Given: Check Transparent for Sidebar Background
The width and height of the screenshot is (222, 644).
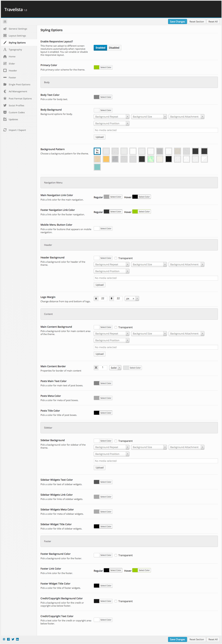Looking at the screenshot, I should pos(116,441).
